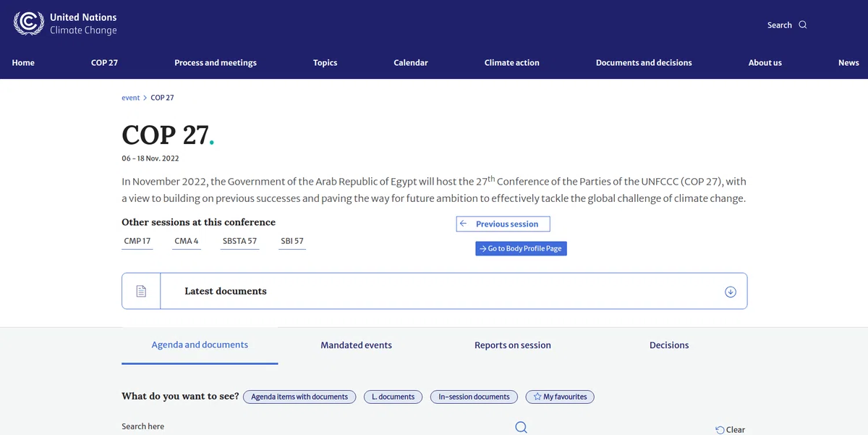Image resolution: width=868 pixels, height=435 pixels.
Task: Toggle the My favourites filter
Action: (x=560, y=397)
